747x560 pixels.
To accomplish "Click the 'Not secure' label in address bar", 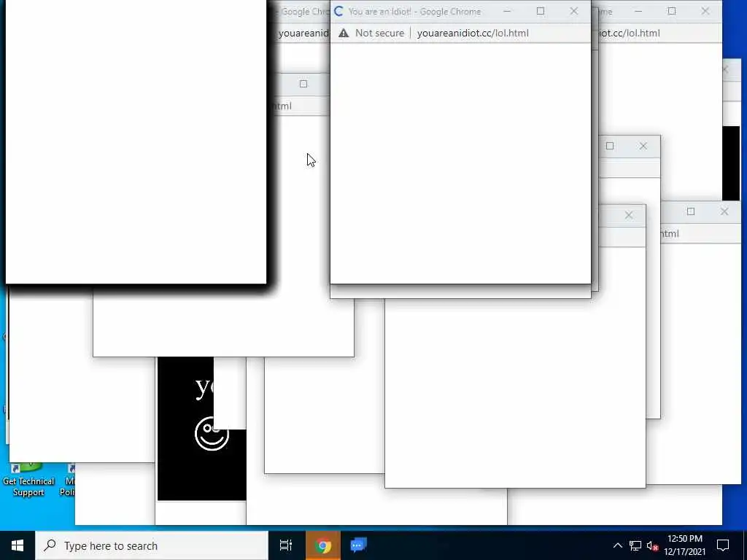I will click(x=379, y=33).
